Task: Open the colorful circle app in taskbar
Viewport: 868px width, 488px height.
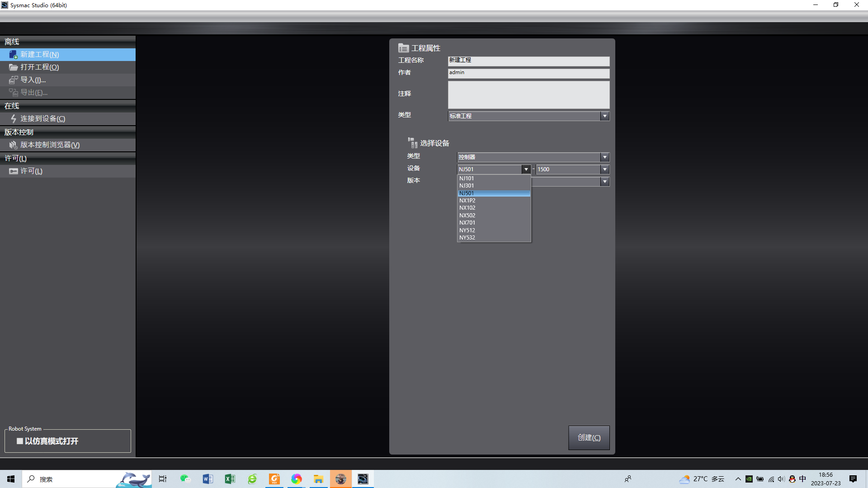Action: (296, 479)
